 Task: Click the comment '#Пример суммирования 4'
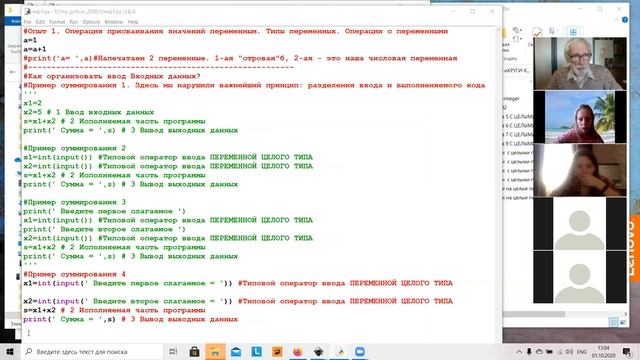click(74, 274)
